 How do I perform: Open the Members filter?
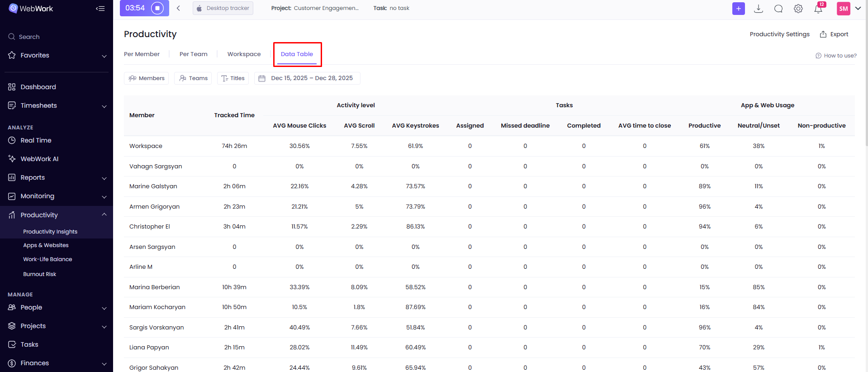147,78
